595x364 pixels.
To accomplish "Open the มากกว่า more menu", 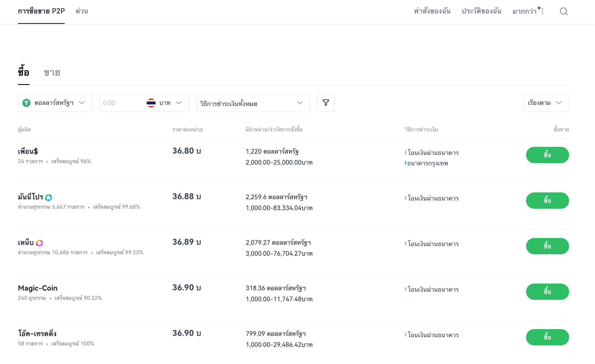I will click(524, 11).
